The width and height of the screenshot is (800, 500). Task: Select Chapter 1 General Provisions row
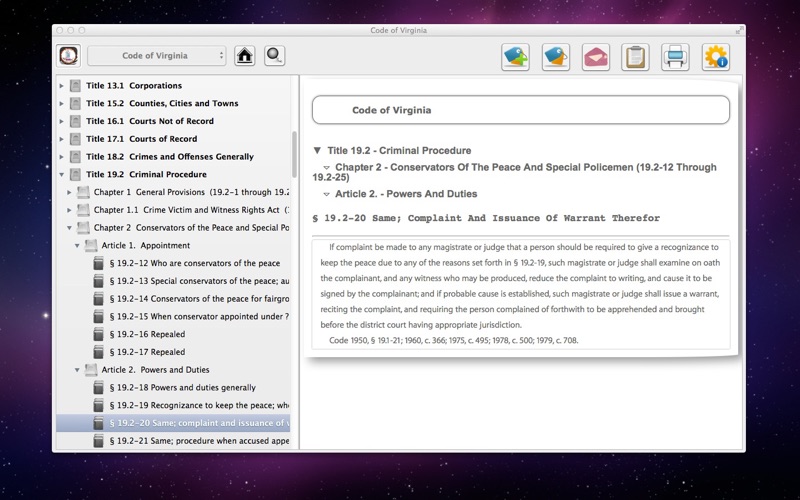coord(173,192)
